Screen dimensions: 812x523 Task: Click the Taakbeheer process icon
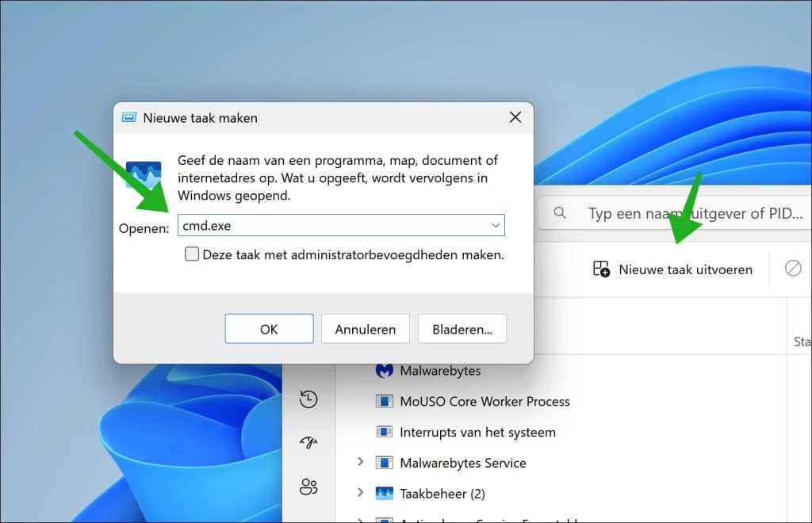(x=386, y=493)
